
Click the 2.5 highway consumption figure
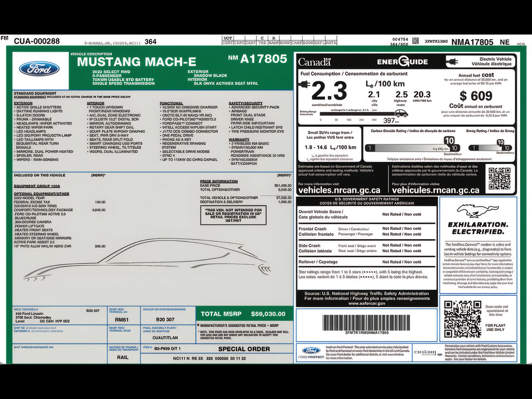tap(402, 95)
